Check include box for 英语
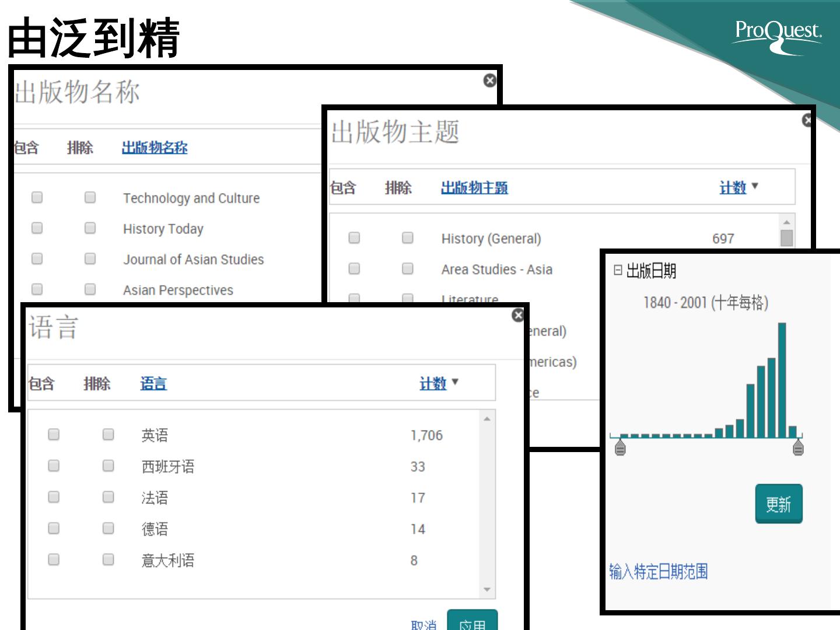The image size is (840, 630). (54, 435)
